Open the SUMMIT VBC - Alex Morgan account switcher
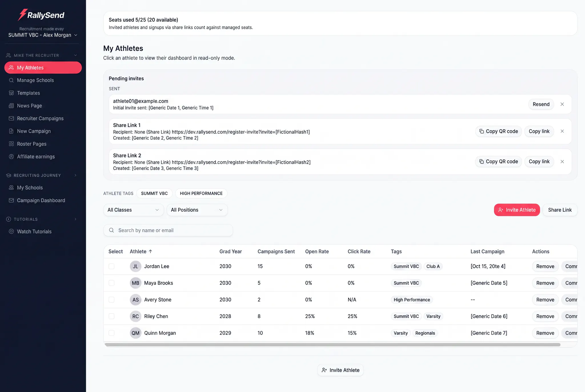 tap(43, 35)
